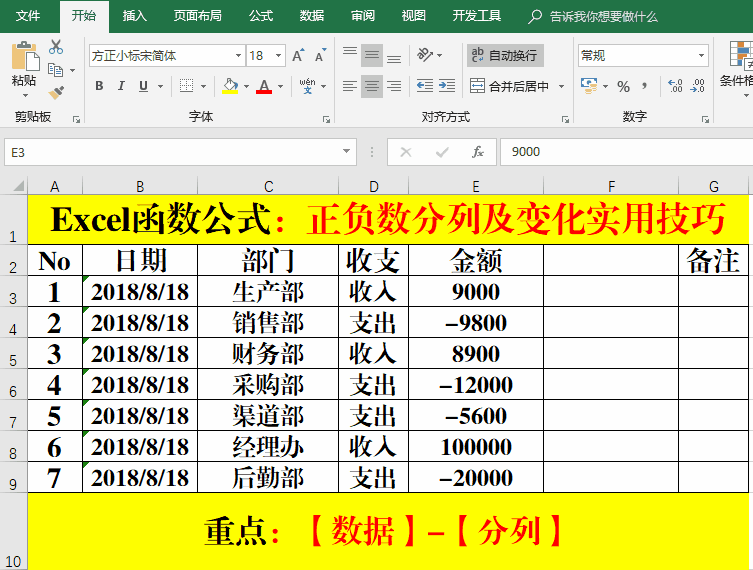Click the percent style icon

[x=623, y=86]
